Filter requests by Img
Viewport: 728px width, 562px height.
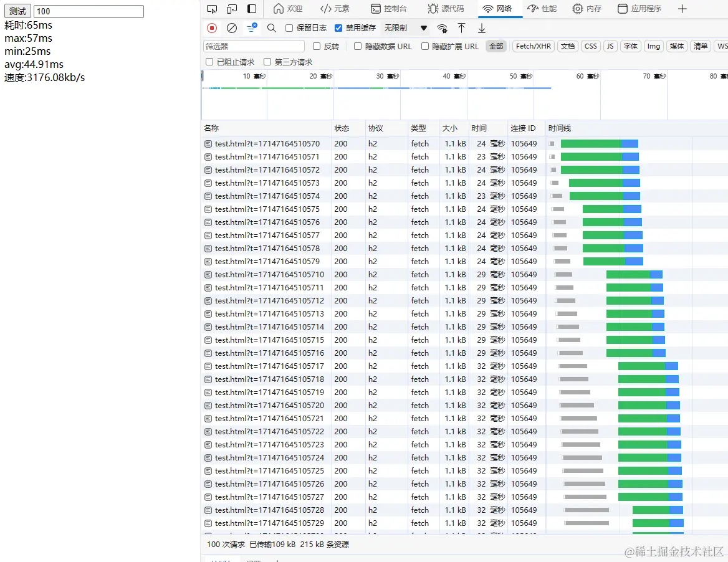(x=654, y=46)
